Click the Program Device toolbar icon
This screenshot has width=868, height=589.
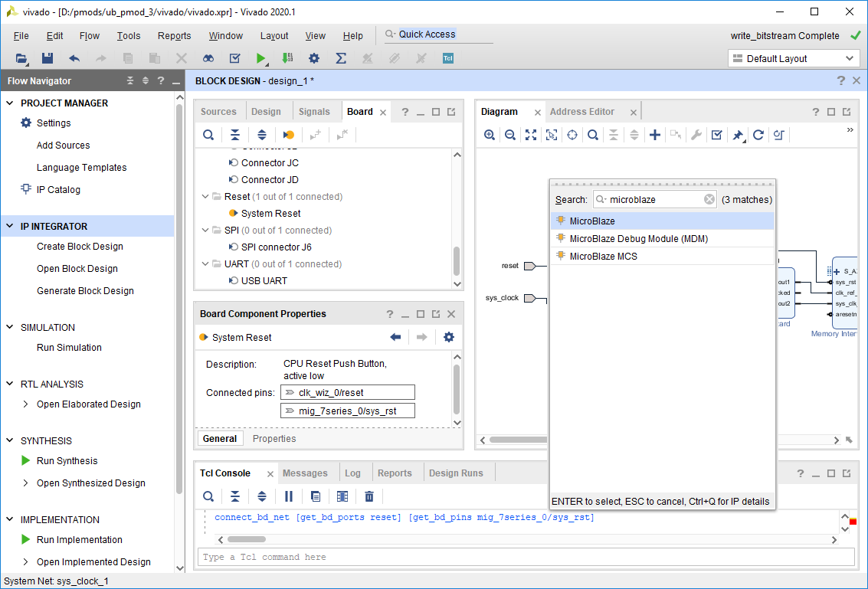click(287, 58)
